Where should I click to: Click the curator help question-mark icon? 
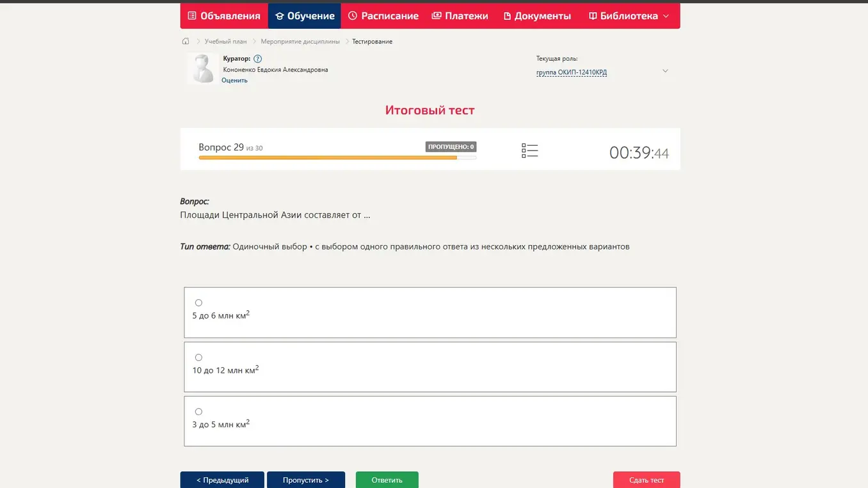[x=258, y=59]
